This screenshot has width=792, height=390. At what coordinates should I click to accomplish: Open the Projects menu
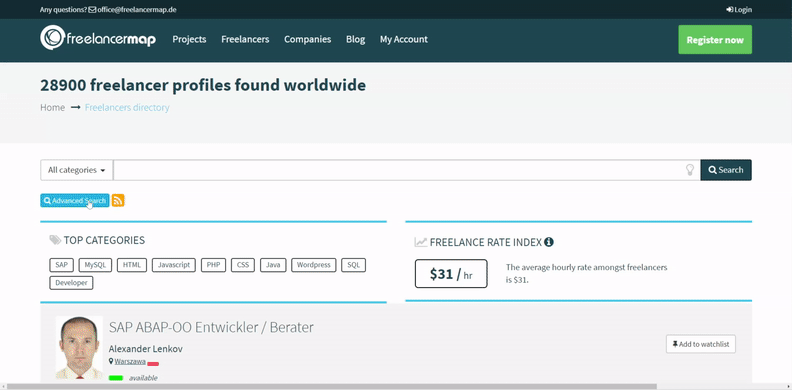point(189,39)
